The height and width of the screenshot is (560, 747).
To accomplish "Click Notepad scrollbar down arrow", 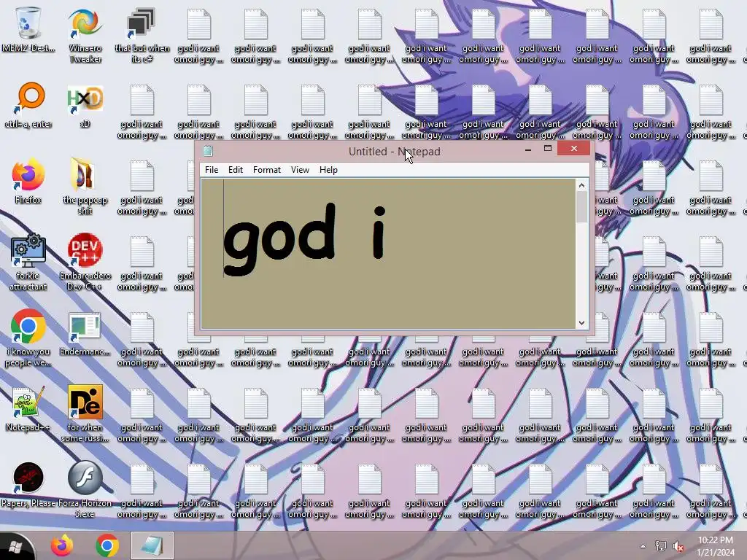I will [581, 322].
